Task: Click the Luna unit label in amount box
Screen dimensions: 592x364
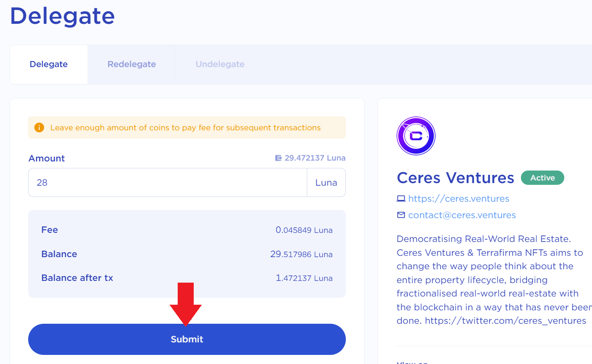Action: (x=326, y=183)
